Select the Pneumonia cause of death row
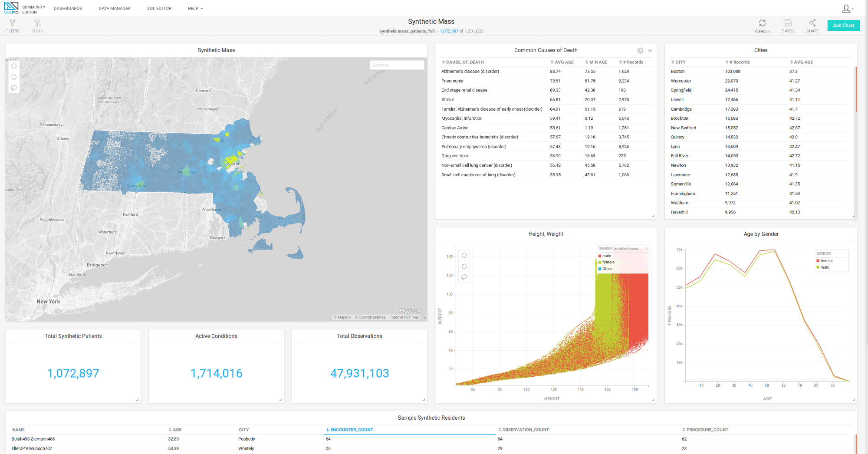This screenshot has height=454, width=868. [546, 81]
